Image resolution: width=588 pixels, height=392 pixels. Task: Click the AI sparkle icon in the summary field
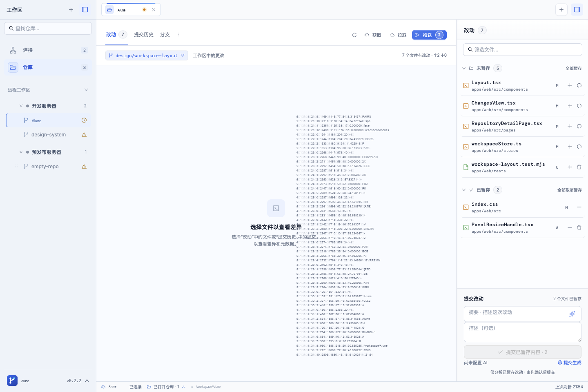click(572, 314)
